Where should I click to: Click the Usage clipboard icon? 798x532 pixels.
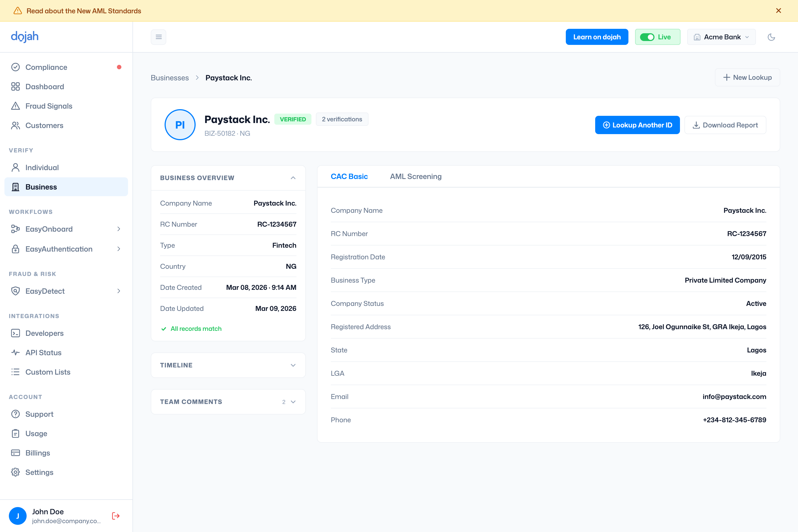(x=16, y=434)
